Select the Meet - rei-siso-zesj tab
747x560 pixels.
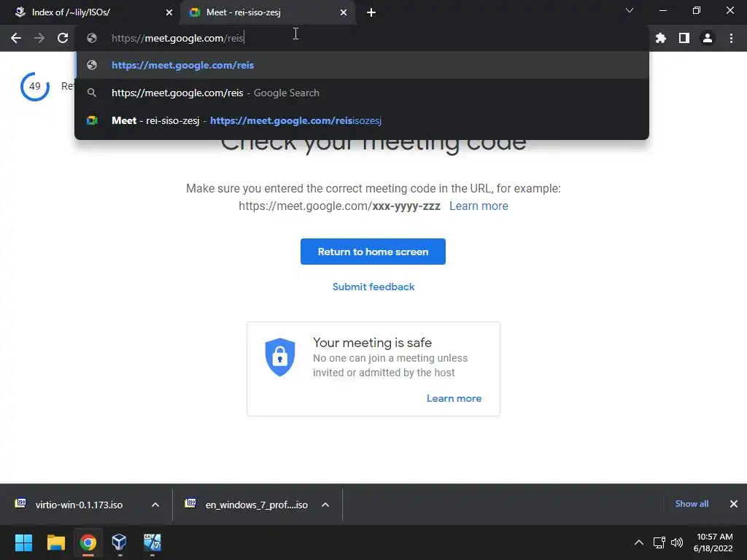tap(267, 12)
